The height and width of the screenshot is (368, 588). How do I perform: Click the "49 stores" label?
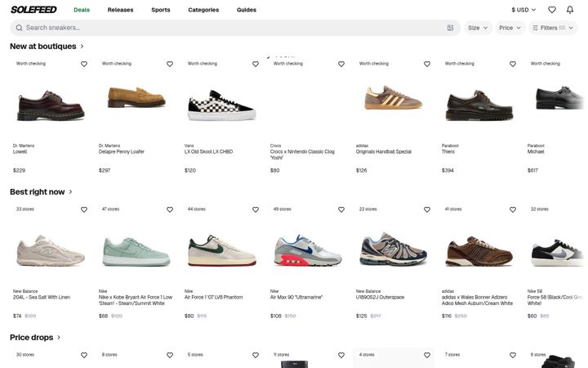(x=283, y=209)
